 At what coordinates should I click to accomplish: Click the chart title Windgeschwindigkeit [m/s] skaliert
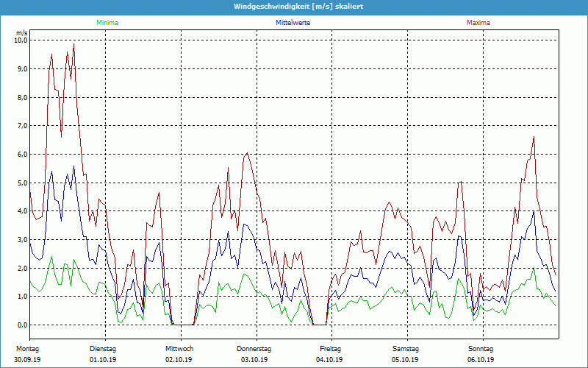coord(298,7)
